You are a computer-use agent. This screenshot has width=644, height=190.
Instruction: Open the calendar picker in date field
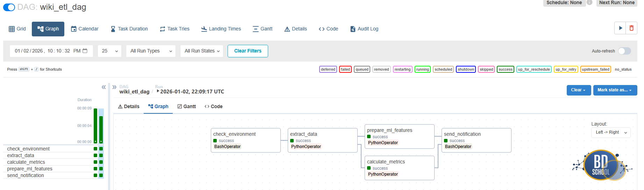coord(85,51)
